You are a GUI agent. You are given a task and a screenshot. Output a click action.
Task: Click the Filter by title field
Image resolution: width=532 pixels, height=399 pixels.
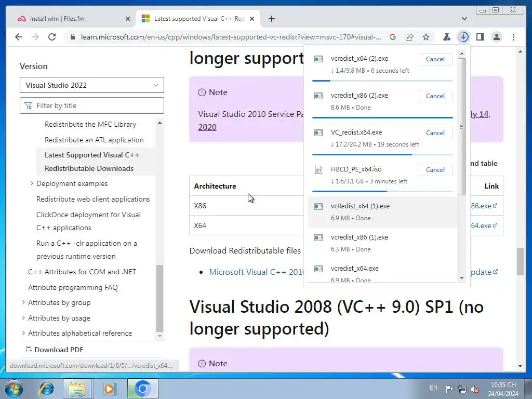[92, 105]
